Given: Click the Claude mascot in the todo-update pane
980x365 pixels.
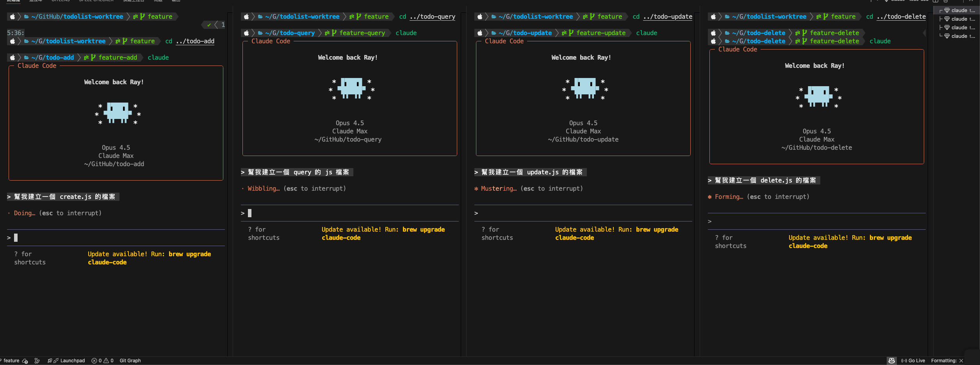Looking at the screenshot, I should (x=585, y=89).
